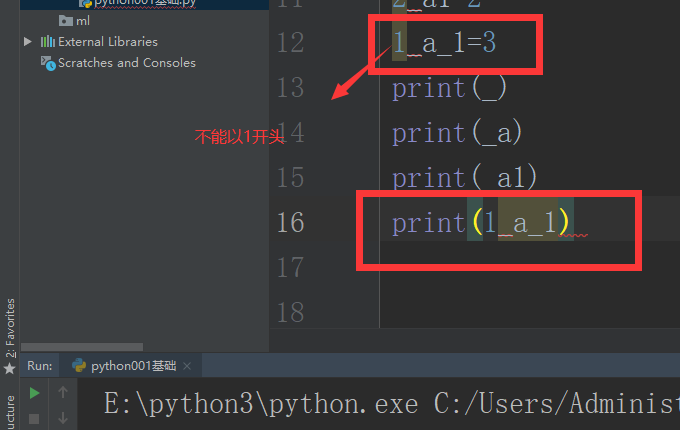This screenshot has width=680, height=430.
Task: Click the down arrow in Run toolbar
Action: (63, 418)
